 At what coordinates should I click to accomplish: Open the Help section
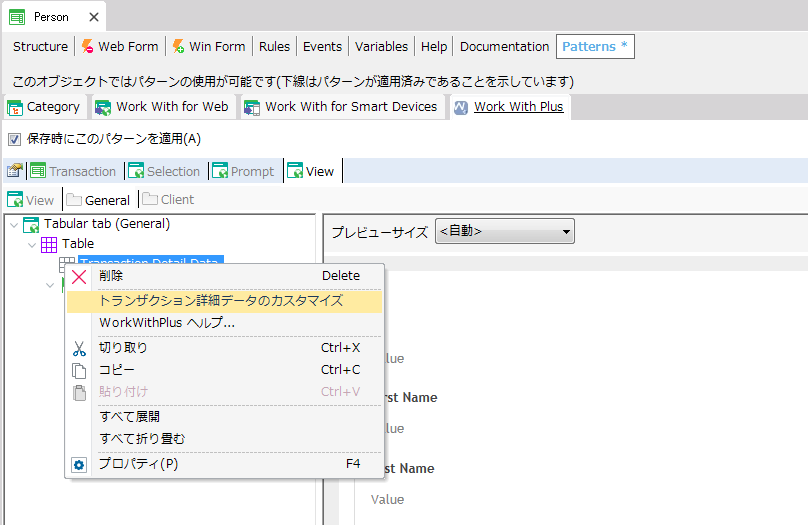[434, 46]
